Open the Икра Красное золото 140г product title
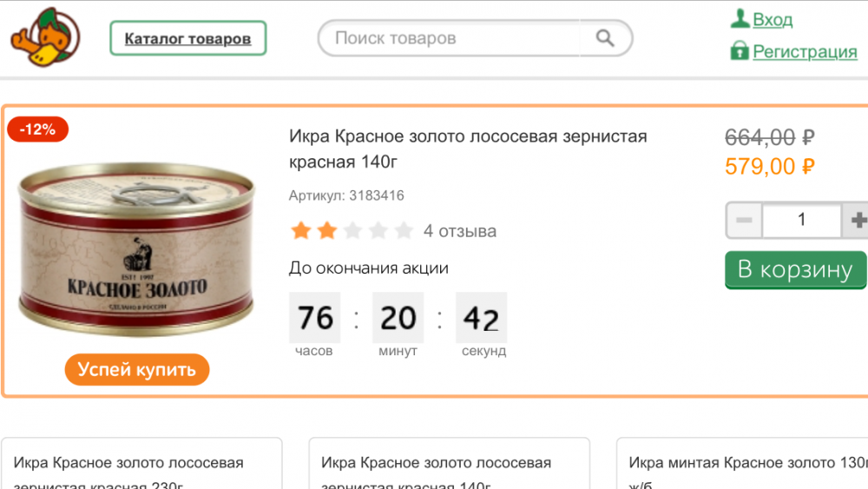 click(468, 149)
